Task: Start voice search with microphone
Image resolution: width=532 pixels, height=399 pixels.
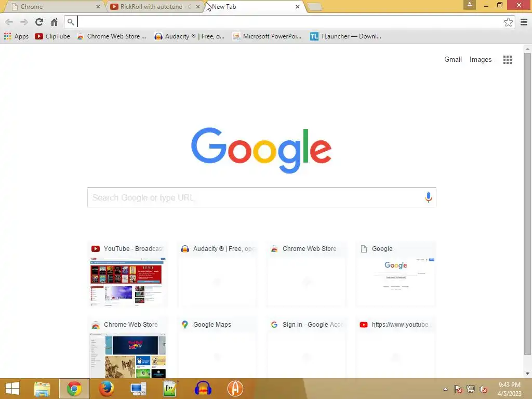Action: [x=428, y=197]
